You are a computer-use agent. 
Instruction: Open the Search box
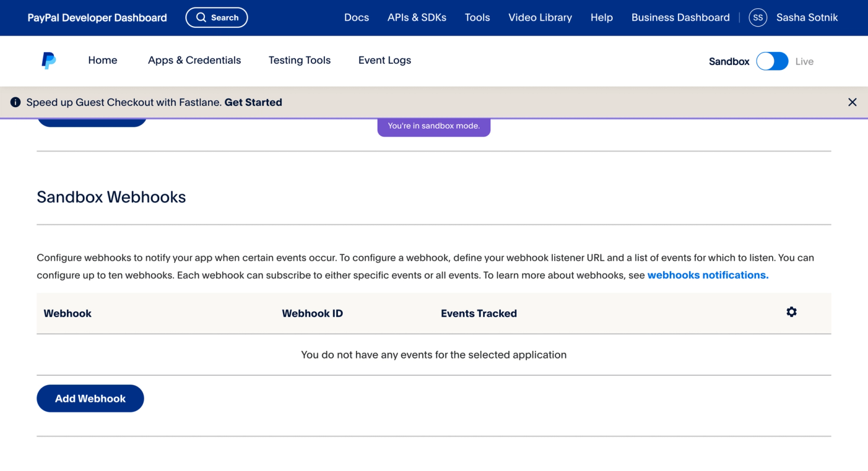217,18
